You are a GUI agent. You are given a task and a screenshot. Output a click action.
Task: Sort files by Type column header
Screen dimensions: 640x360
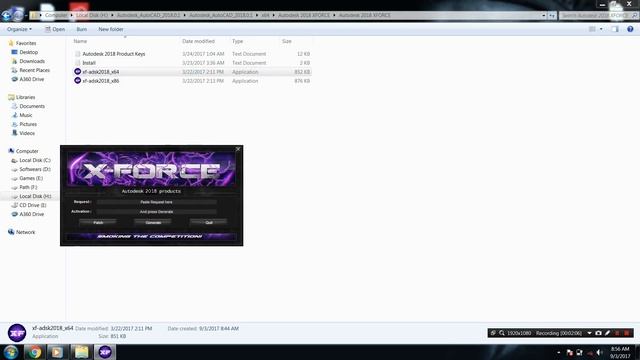point(238,41)
